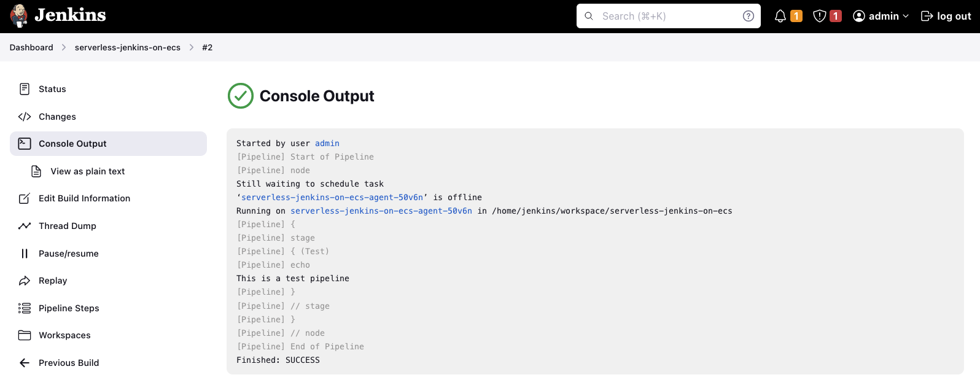Expand chevron after Dashboard breadcrumb
The image size is (980, 388).
coord(64,47)
